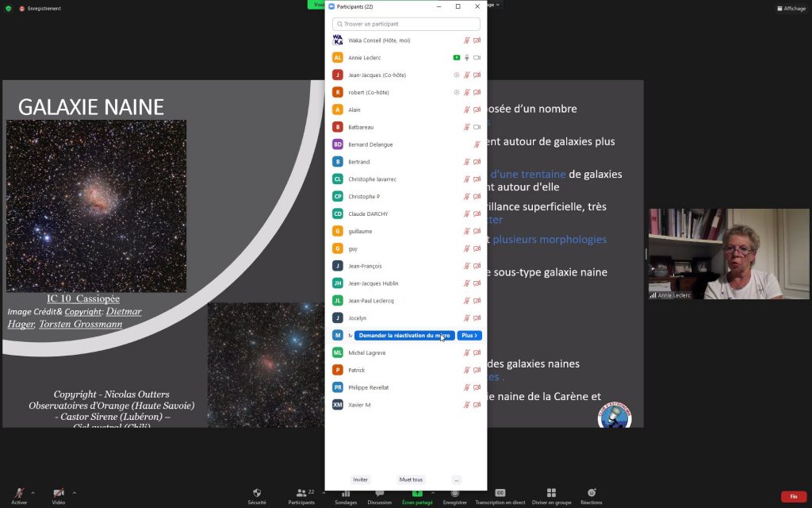Click Annie Leclerc's video thumbnail
812x508 pixels.
[x=729, y=254]
